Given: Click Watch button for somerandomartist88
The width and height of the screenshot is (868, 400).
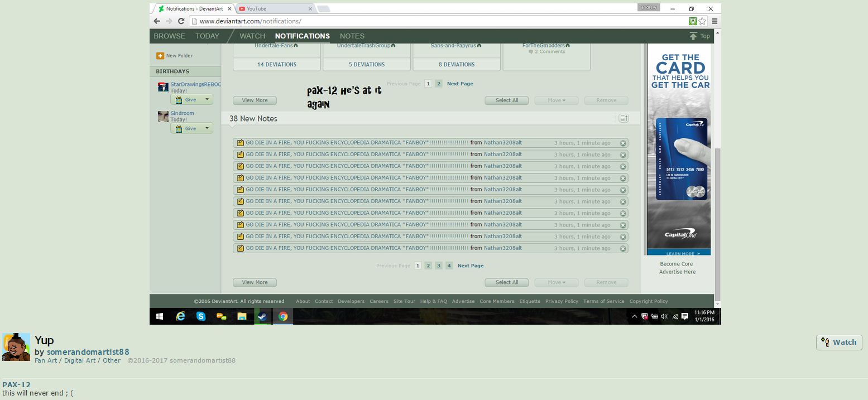Looking at the screenshot, I should coord(839,343).
